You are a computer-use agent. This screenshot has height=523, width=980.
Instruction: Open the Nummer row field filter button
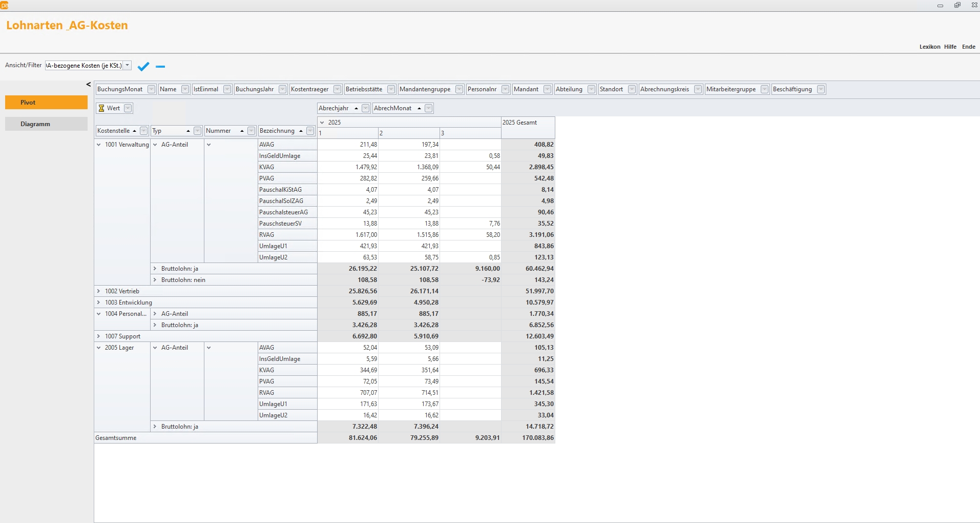pos(251,131)
